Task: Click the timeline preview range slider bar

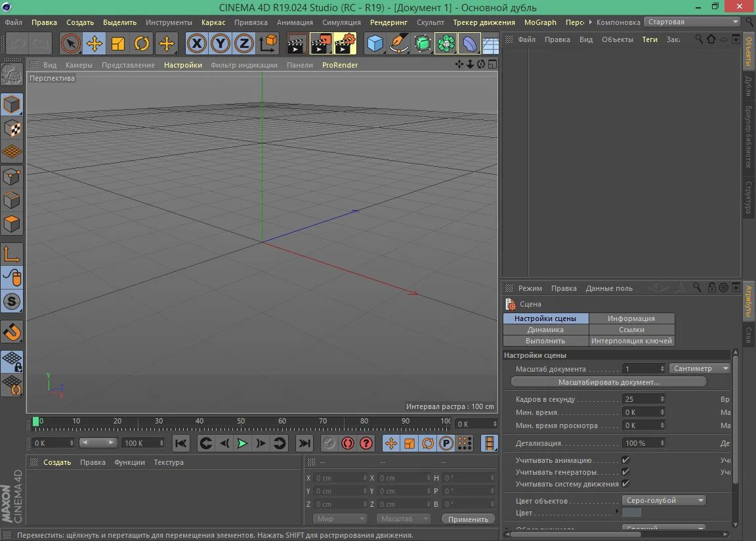Action: [x=98, y=443]
